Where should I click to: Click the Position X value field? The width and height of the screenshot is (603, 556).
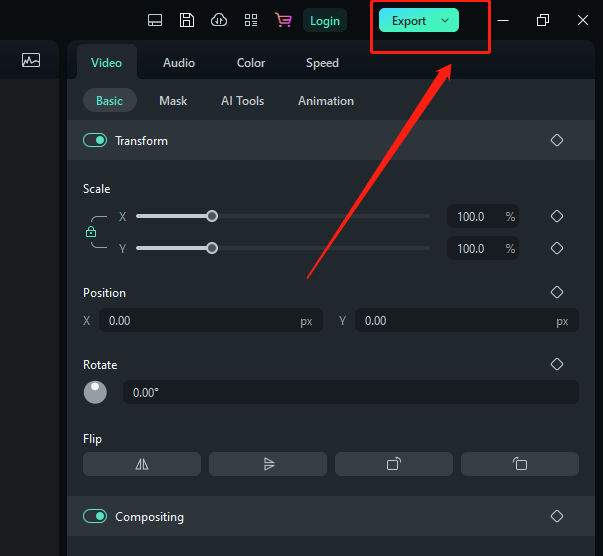click(x=200, y=321)
